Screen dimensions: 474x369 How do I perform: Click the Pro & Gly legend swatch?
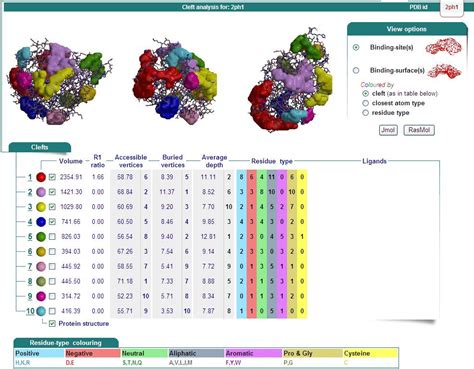(x=312, y=353)
